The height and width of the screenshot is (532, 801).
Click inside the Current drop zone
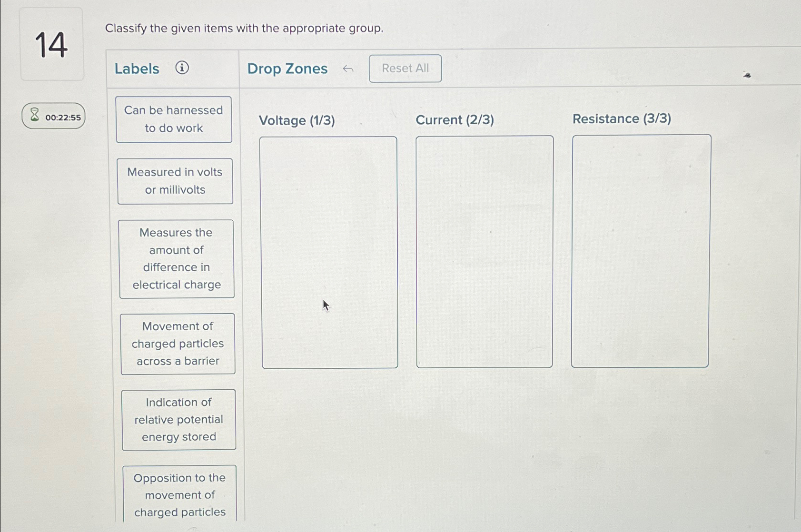[x=484, y=251]
